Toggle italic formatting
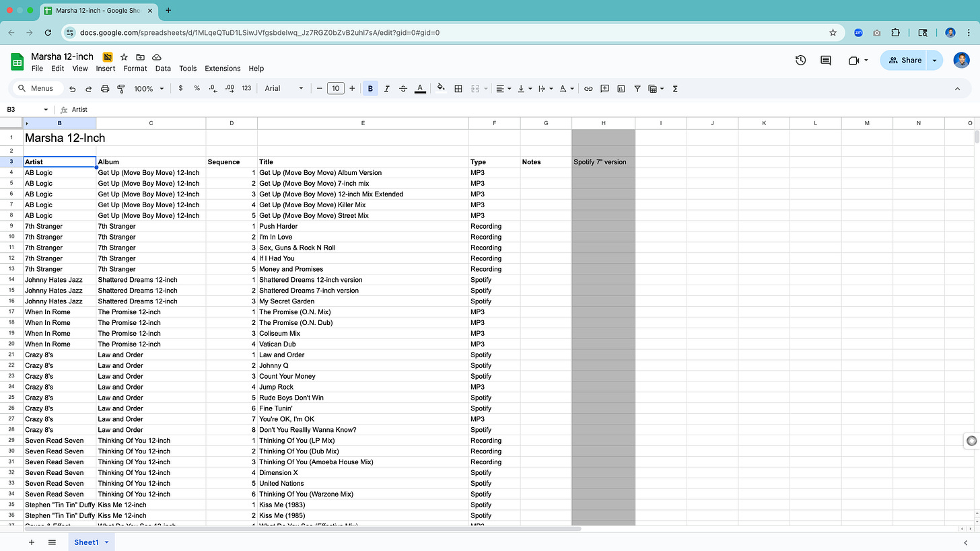 386,88
